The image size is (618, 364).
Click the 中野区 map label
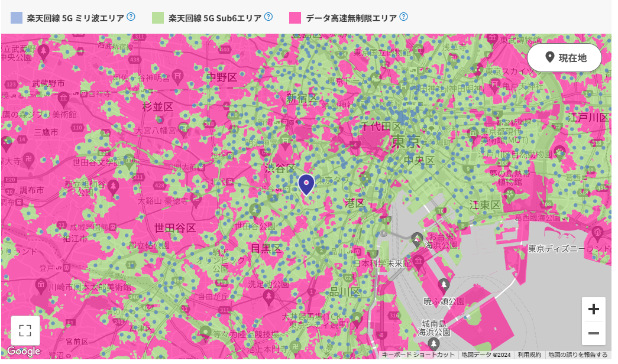pyautogui.click(x=222, y=77)
